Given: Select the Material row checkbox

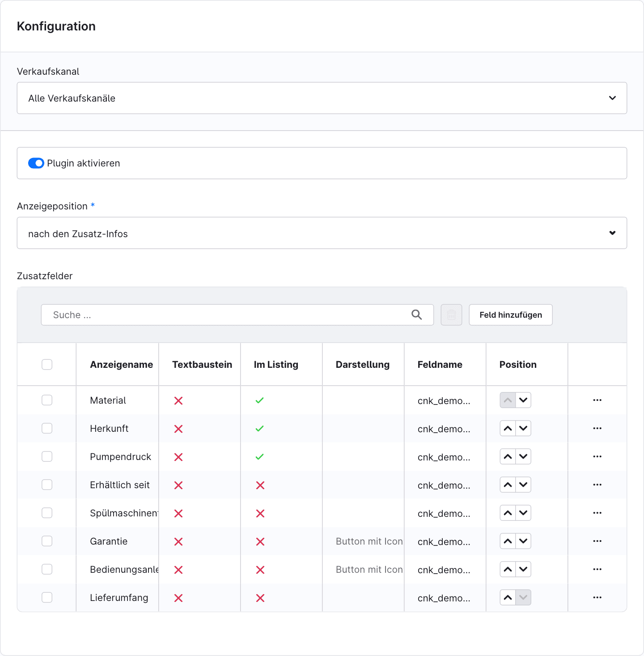Looking at the screenshot, I should click(x=47, y=400).
